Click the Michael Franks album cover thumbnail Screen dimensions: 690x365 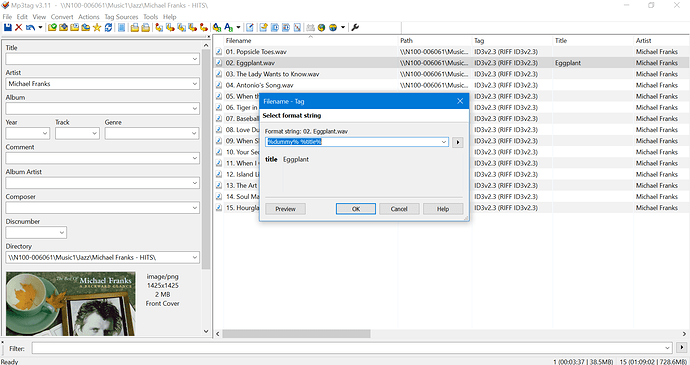pos(70,304)
